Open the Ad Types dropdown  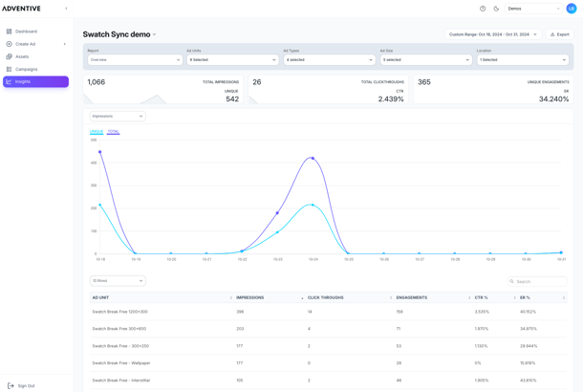pyautogui.click(x=330, y=59)
